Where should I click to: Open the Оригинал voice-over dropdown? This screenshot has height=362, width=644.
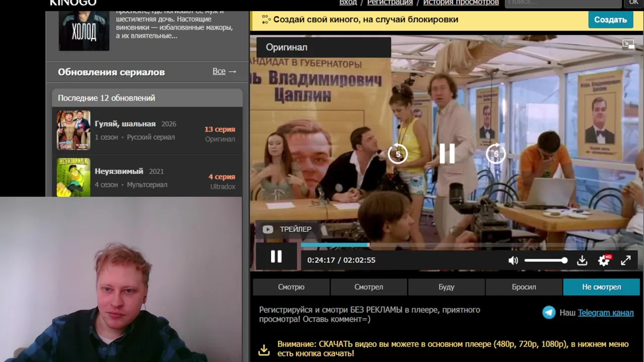(324, 47)
